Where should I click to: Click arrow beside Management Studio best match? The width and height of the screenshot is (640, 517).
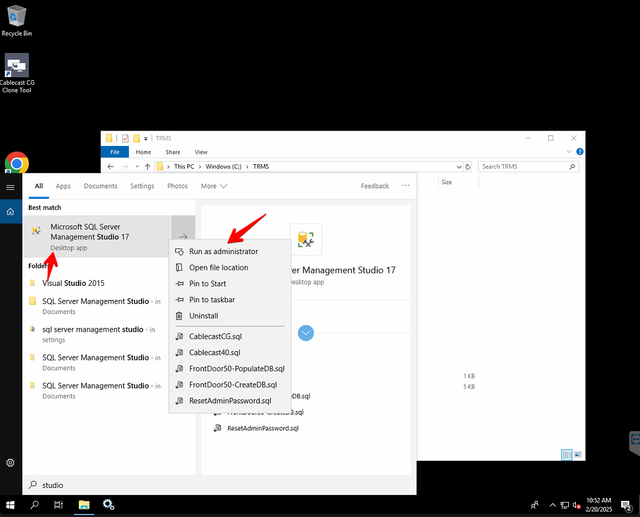tap(183, 237)
